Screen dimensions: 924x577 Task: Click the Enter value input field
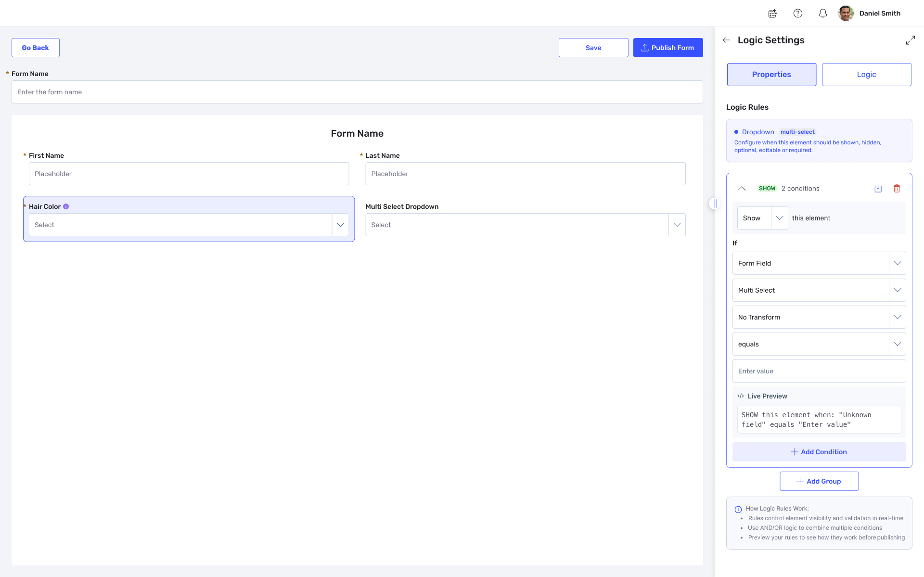point(819,371)
